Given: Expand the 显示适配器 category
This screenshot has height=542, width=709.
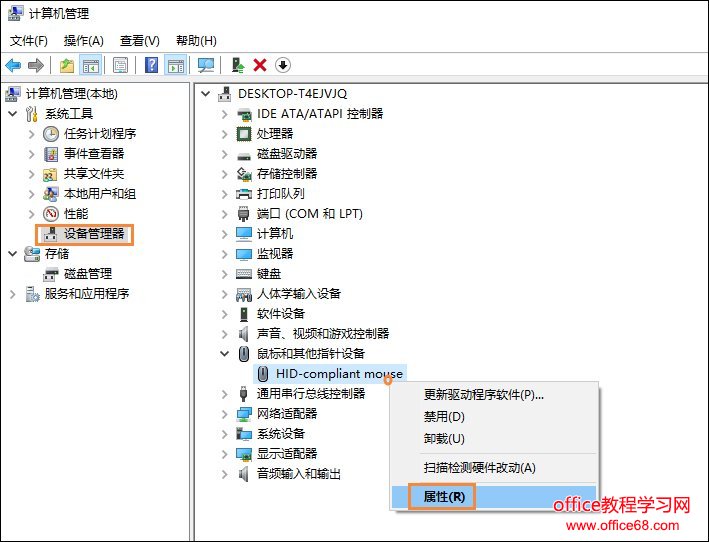Looking at the screenshot, I should [x=225, y=454].
